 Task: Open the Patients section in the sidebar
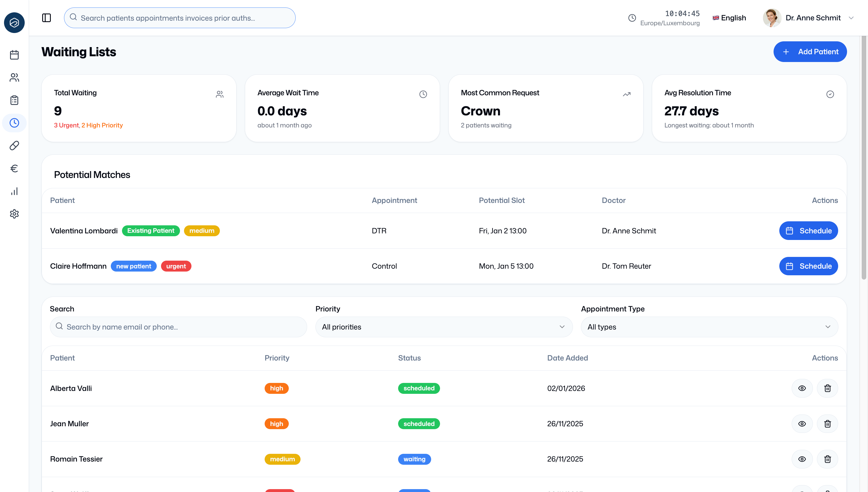coord(14,78)
